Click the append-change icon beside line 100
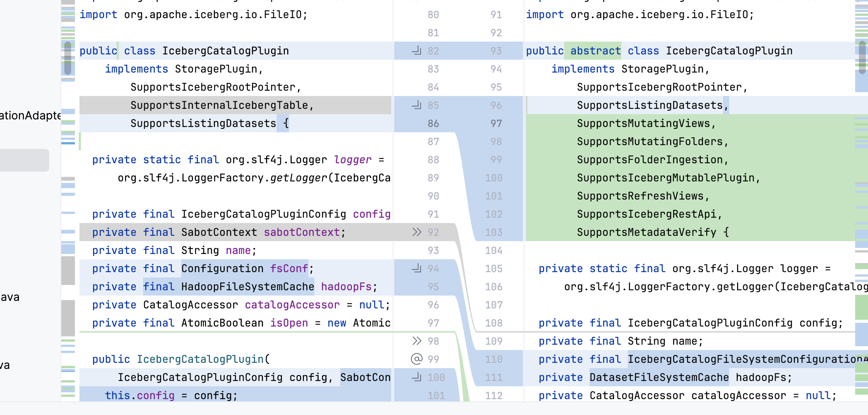 pos(416,377)
